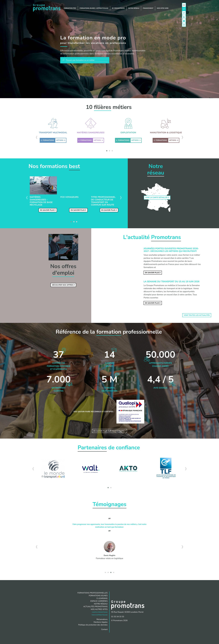219x644 pixels.
Task: Open the YouTube social icon
Action: pyautogui.click(x=184, y=21)
